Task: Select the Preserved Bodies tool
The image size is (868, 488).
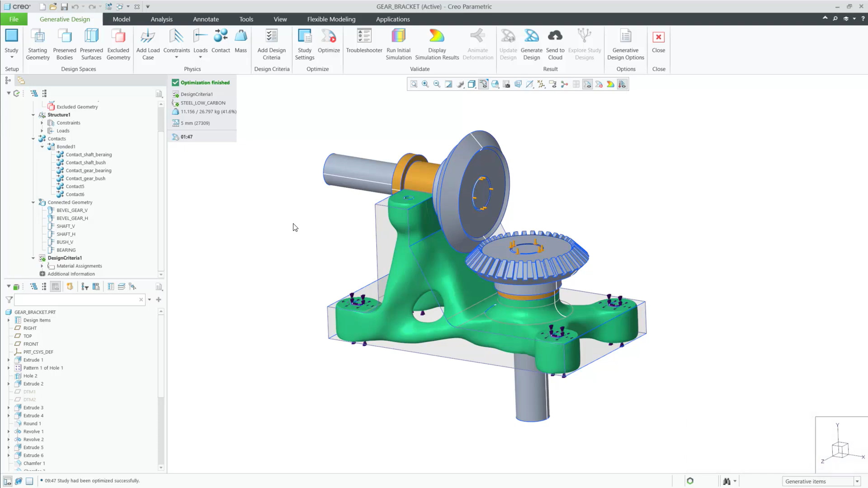Action: (x=65, y=44)
